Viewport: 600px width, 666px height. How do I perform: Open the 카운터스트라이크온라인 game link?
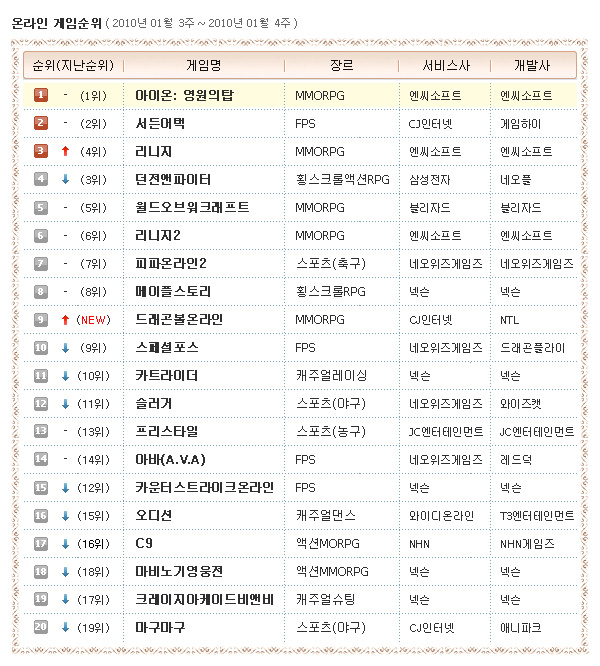(204, 487)
